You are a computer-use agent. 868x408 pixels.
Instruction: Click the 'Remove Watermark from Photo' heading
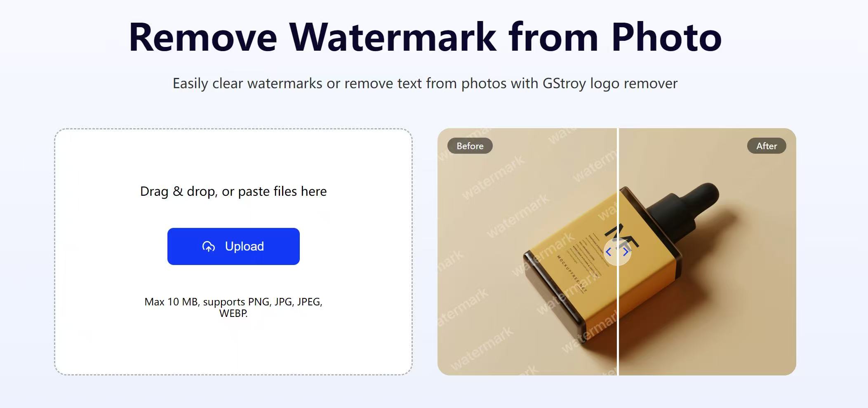(x=425, y=37)
